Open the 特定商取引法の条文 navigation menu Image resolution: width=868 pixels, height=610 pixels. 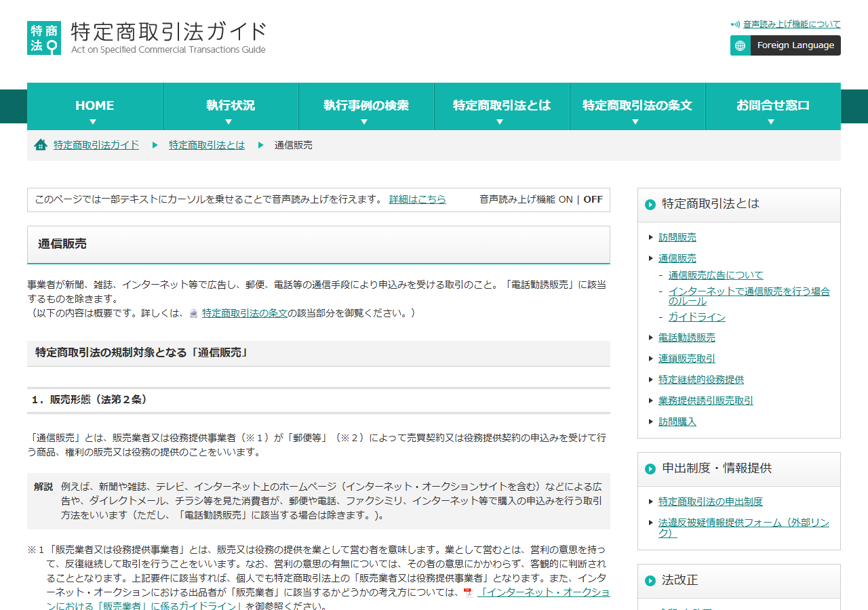(637, 106)
